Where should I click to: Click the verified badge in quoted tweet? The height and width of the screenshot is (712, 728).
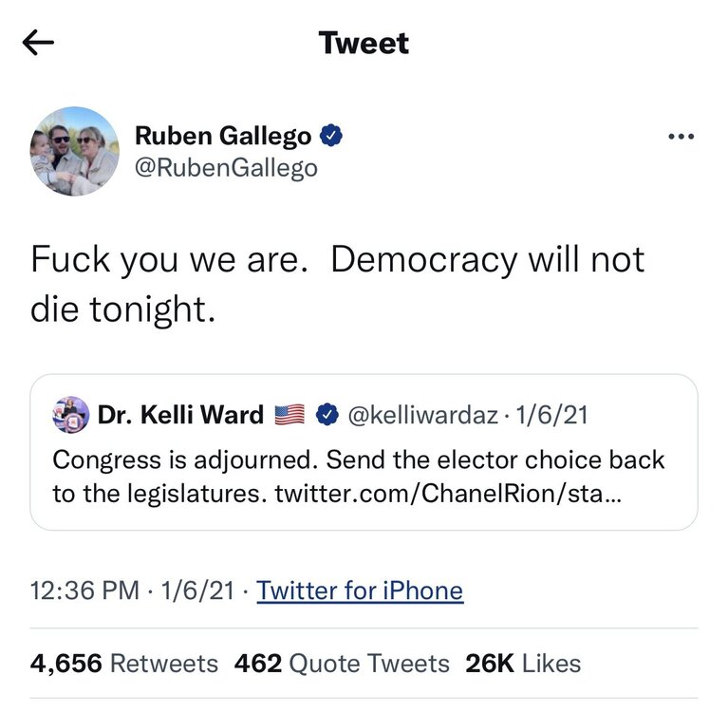(x=327, y=415)
